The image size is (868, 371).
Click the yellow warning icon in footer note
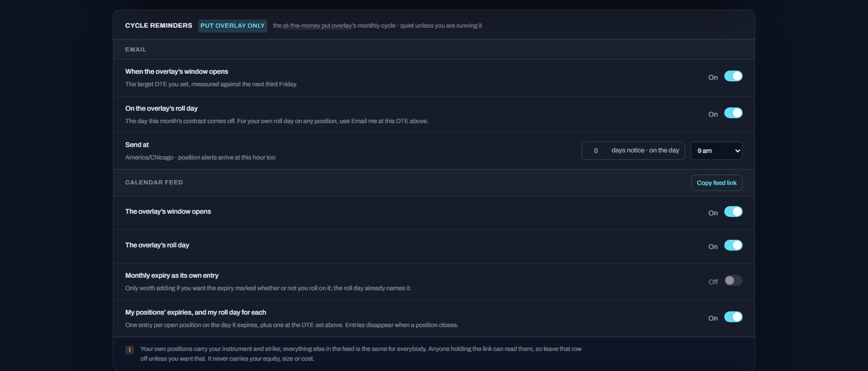click(130, 350)
